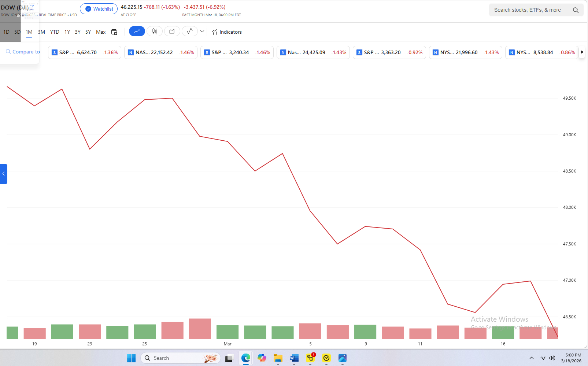Expand the blue left side panel arrow
This screenshot has width=588, height=366.
4,174
